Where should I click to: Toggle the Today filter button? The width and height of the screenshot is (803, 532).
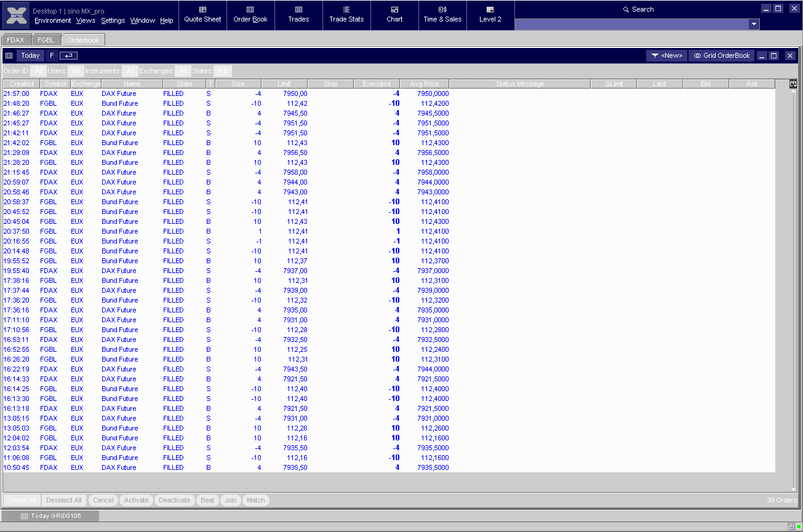[30, 55]
